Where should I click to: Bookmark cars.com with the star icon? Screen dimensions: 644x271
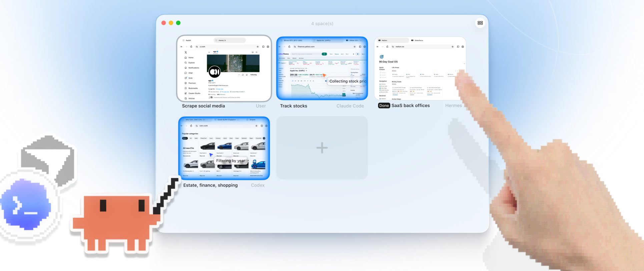256,126
